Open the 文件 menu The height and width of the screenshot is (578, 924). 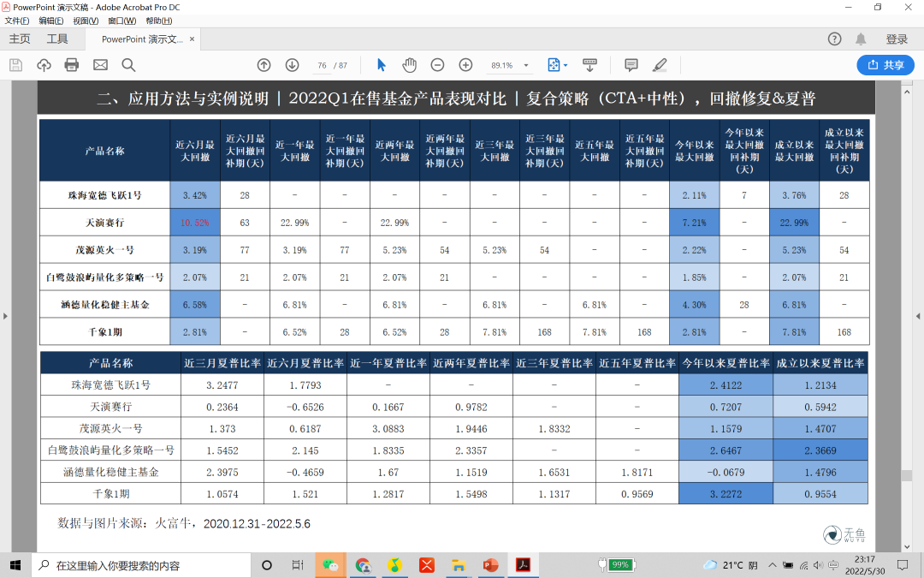point(17,21)
